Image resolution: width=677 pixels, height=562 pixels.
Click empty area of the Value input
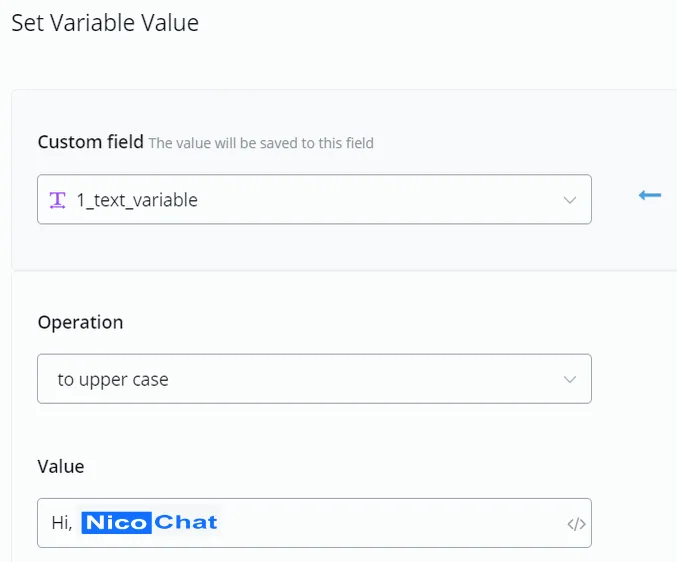tap(389, 523)
